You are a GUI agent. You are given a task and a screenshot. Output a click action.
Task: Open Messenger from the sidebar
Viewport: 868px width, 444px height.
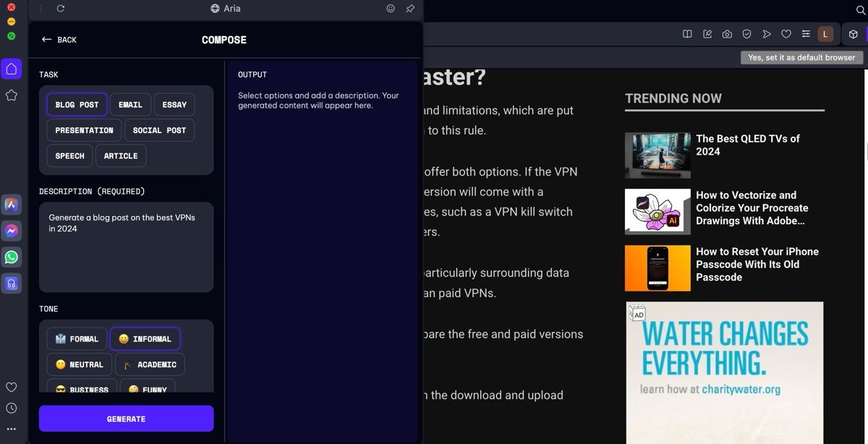(x=12, y=231)
